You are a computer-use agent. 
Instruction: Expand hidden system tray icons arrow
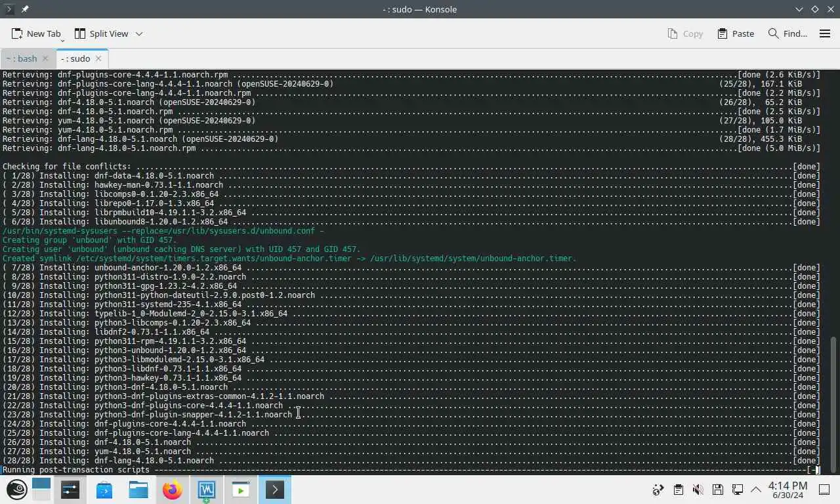click(756, 490)
